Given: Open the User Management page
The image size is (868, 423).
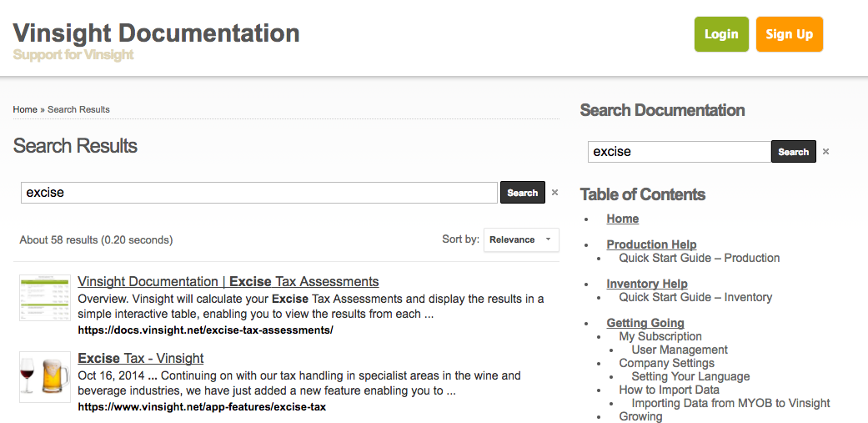Looking at the screenshot, I should point(680,350).
